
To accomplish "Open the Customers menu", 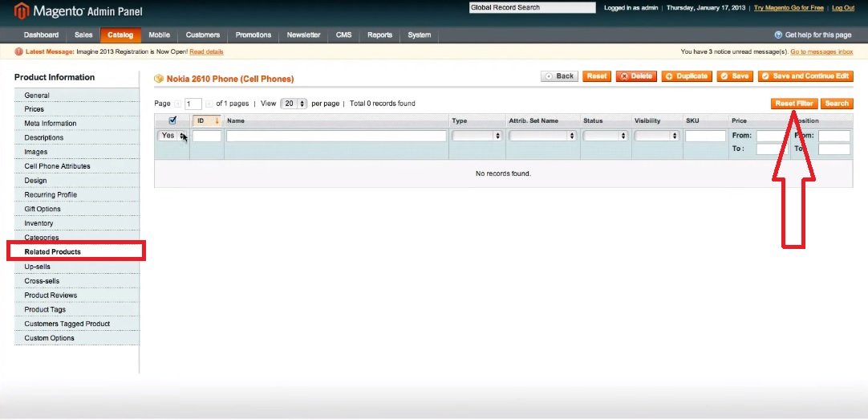I will [x=203, y=35].
